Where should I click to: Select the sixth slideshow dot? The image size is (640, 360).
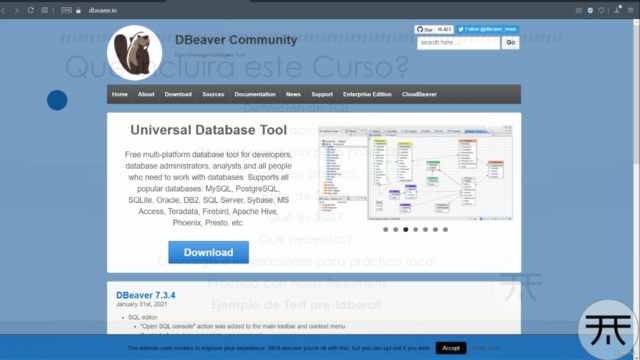point(436,229)
